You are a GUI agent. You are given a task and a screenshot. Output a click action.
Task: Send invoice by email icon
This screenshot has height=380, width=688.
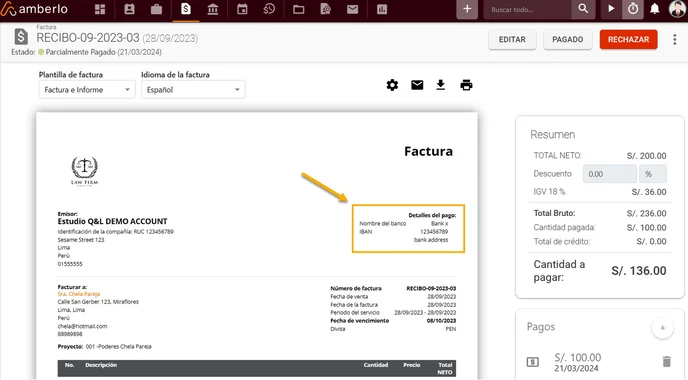[417, 85]
